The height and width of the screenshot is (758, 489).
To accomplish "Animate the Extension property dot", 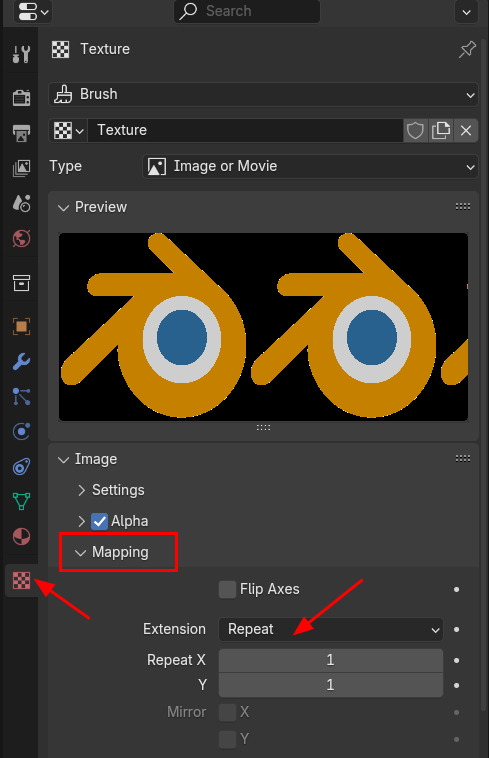I will coord(456,630).
